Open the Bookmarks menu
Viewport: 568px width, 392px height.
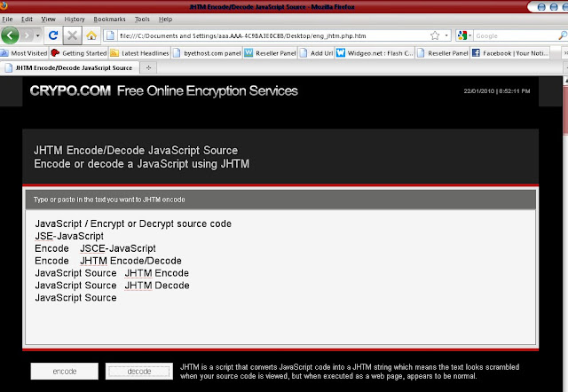pyautogui.click(x=109, y=20)
